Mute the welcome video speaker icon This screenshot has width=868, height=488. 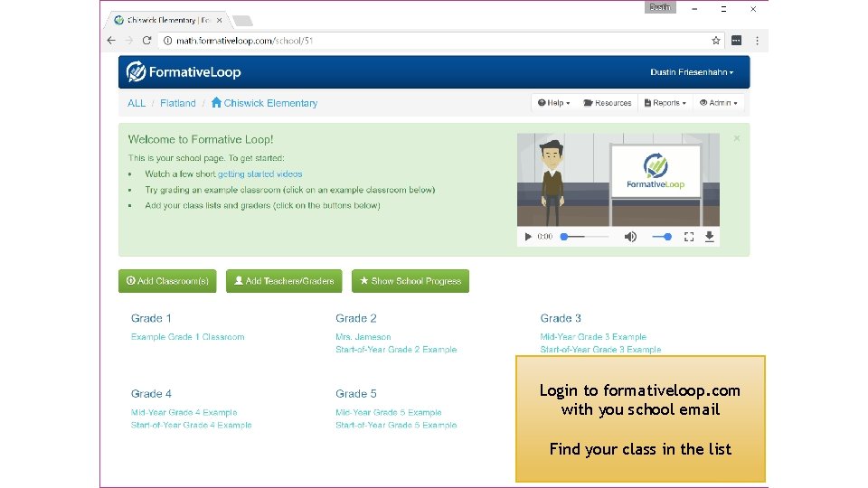[x=630, y=237]
